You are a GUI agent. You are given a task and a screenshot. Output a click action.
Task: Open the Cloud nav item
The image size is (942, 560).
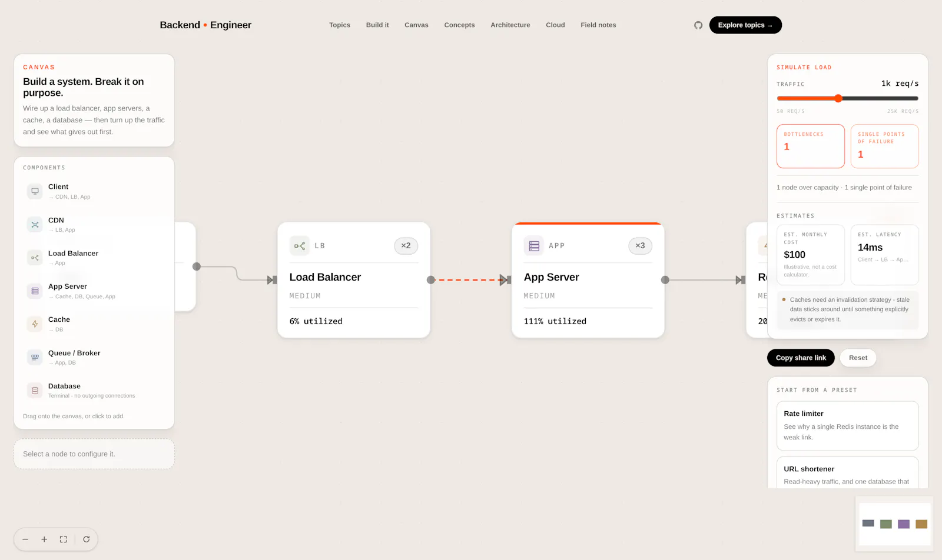[555, 25]
